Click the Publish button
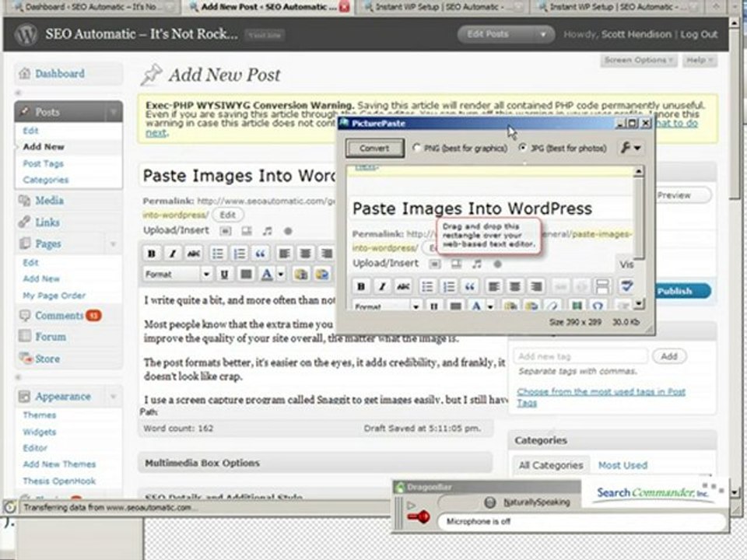The image size is (747, 560). (675, 291)
